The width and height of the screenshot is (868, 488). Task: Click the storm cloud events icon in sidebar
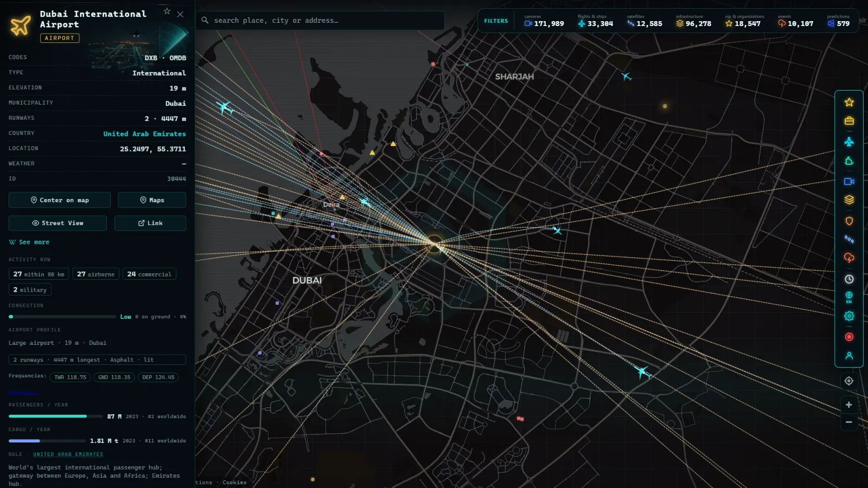point(849,258)
